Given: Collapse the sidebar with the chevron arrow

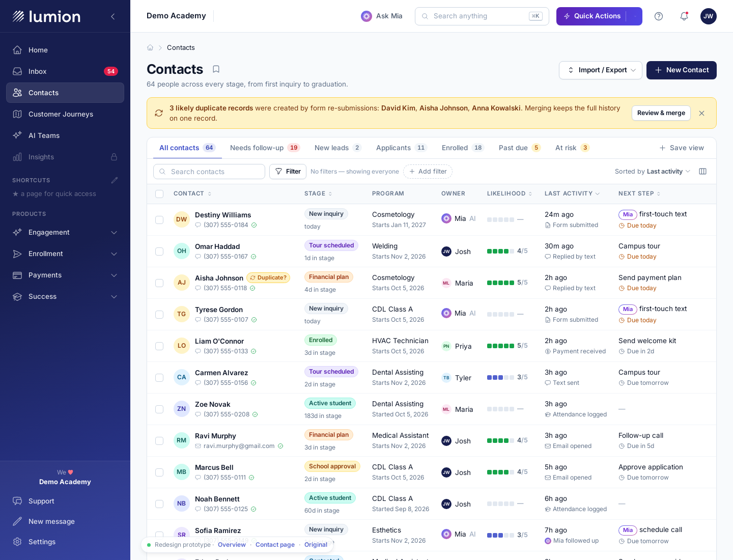Looking at the screenshot, I should click(x=113, y=16).
